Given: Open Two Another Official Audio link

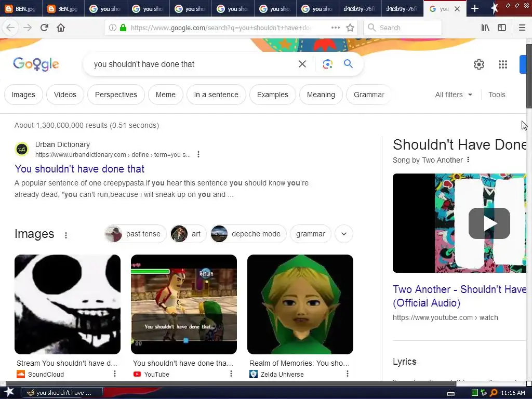Looking at the screenshot, I should (459, 296).
